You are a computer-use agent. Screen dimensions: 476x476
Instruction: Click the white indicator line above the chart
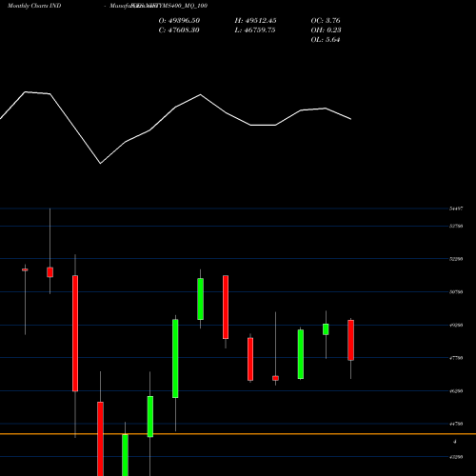pos(175,128)
